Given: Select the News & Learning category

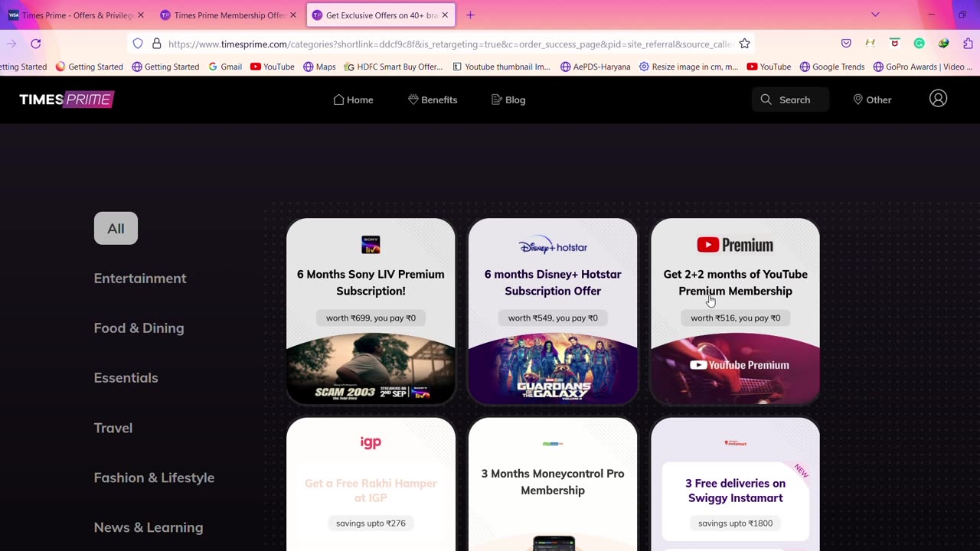Looking at the screenshot, I should click(149, 527).
